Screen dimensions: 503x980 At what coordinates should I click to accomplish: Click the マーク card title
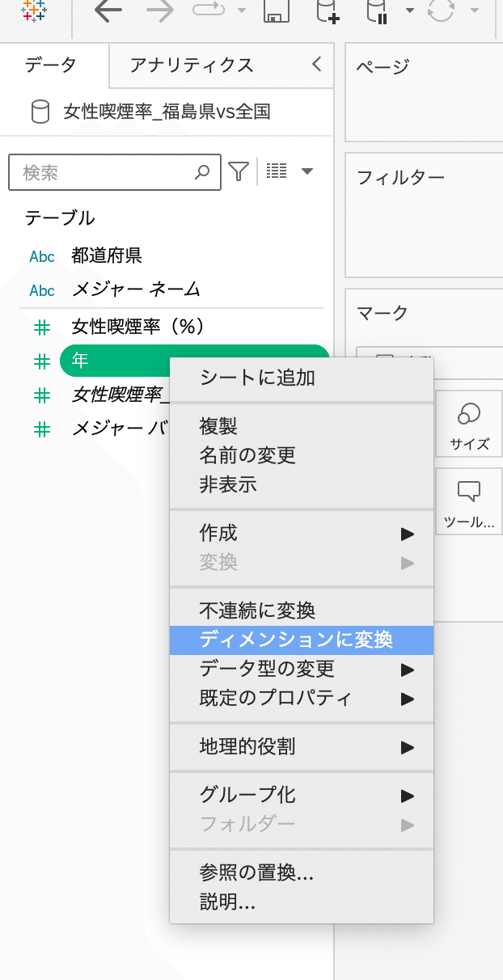click(383, 313)
